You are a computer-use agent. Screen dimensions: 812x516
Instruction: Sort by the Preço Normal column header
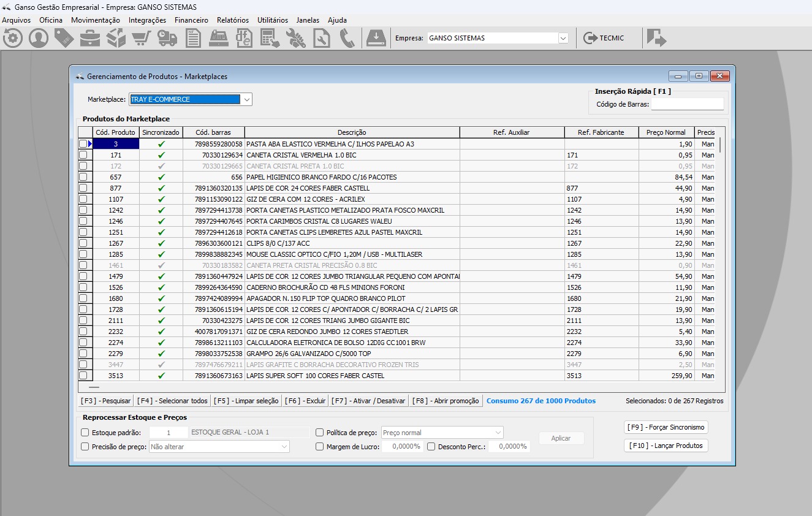pos(666,132)
